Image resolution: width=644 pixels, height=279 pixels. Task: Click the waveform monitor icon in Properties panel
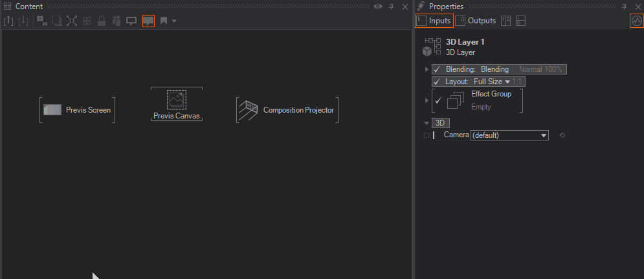point(636,21)
